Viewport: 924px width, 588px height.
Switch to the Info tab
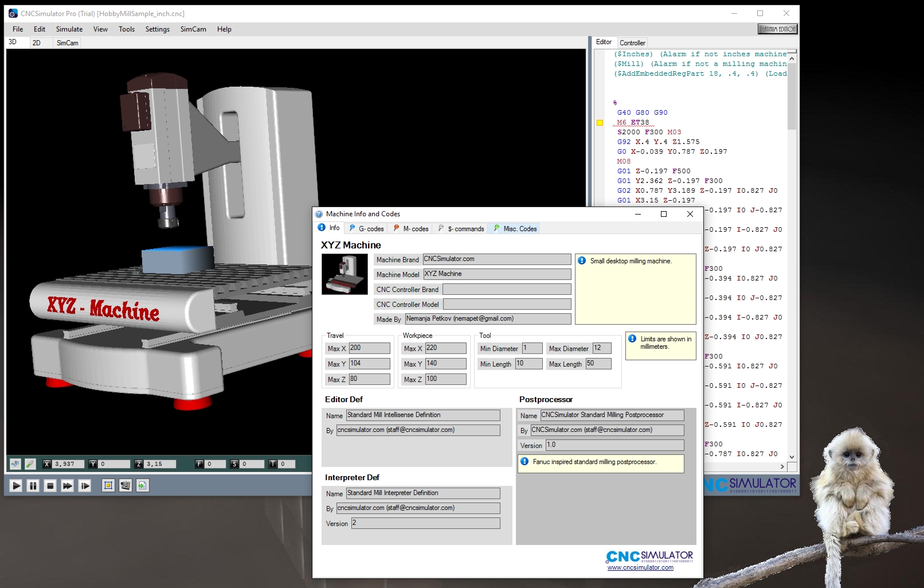pos(329,228)
